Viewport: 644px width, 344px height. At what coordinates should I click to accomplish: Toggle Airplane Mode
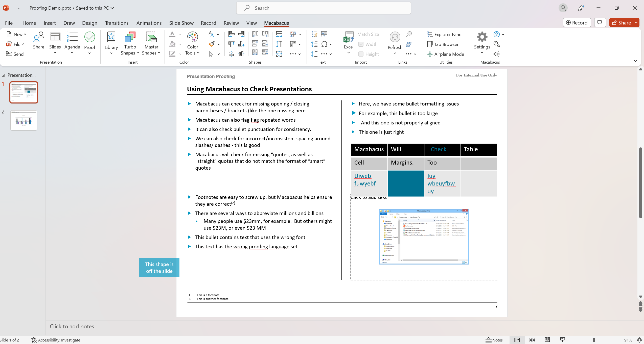(x=446, y=54)
